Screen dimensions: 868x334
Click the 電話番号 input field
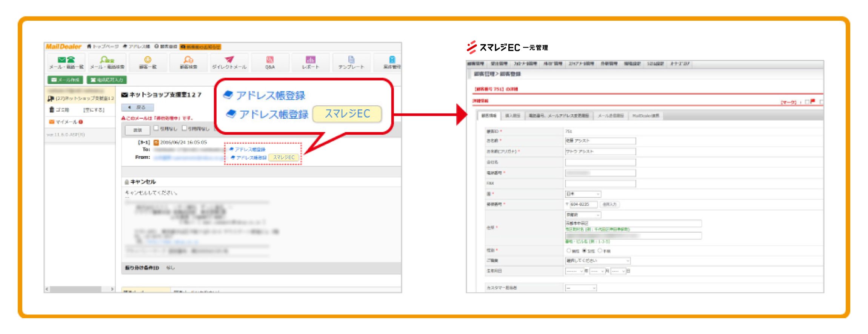600,173
